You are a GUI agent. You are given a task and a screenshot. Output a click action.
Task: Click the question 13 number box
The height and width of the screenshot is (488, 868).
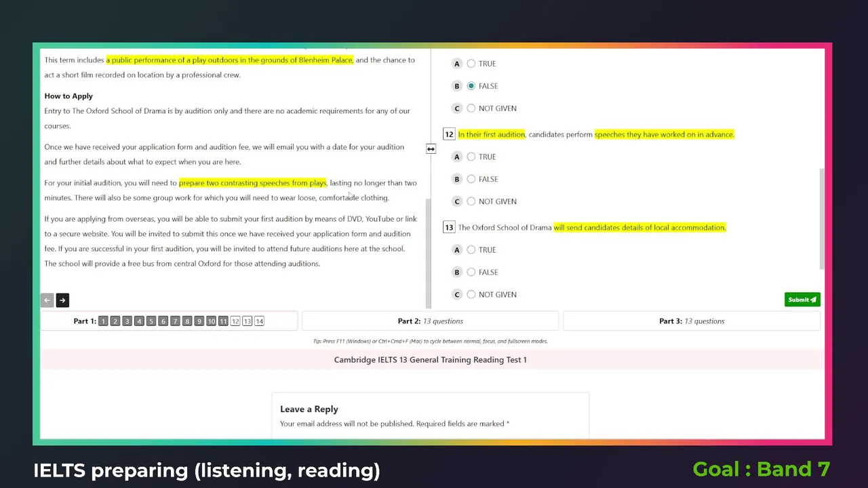[449, 228]
